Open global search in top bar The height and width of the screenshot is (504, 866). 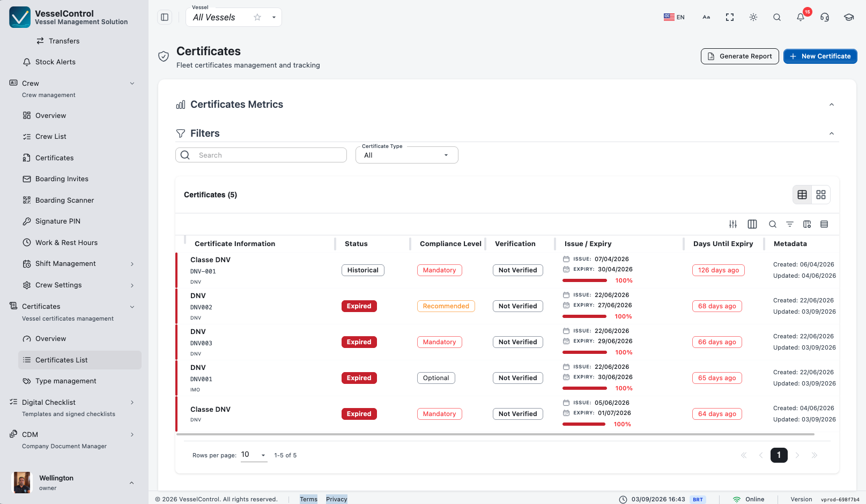click(x=777, y=17)
